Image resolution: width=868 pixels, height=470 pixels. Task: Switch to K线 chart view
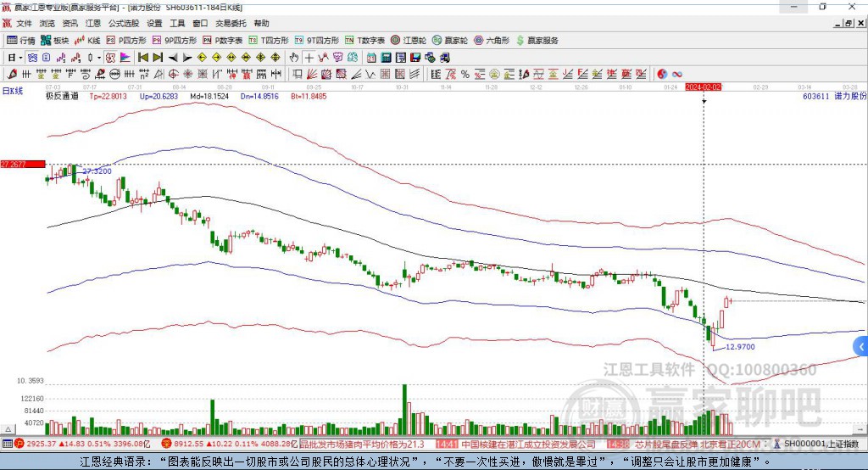click(87, 41)
